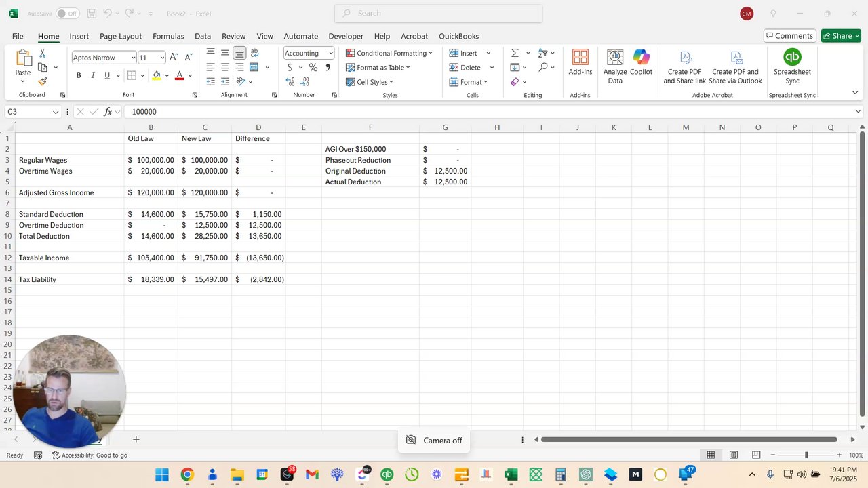Image resolution: width=868 pixels, height=488 pixels.
Task: Click the Format Painter brush icon
Action: (42, 81)
